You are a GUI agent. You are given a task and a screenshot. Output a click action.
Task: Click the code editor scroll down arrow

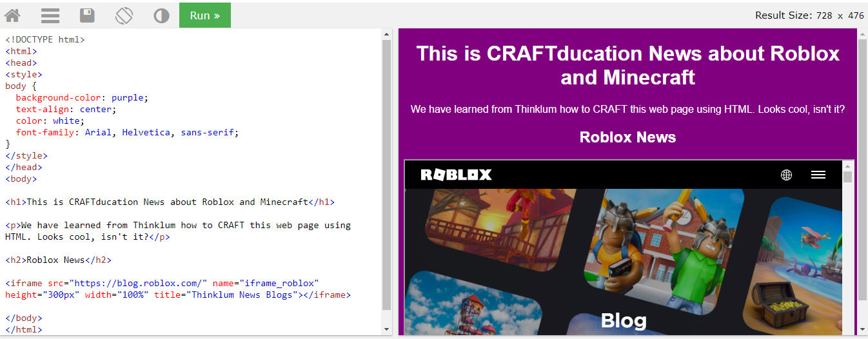point(387,329)
